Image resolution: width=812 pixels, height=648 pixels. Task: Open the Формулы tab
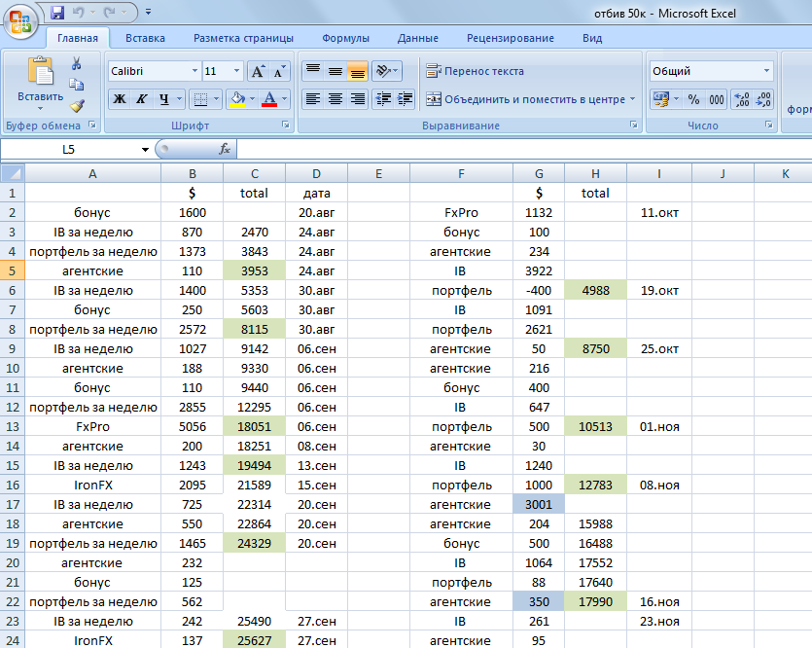[345, 38]
